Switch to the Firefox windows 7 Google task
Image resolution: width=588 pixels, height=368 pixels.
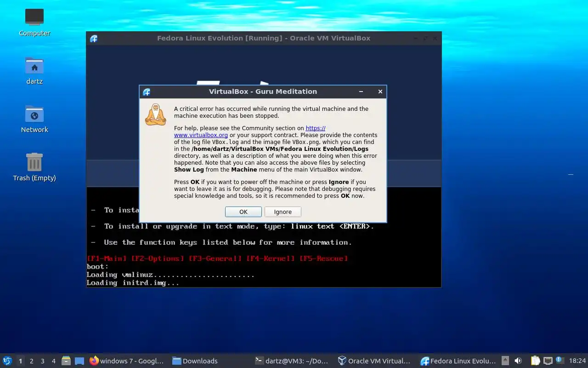click(x=127, y=361)
